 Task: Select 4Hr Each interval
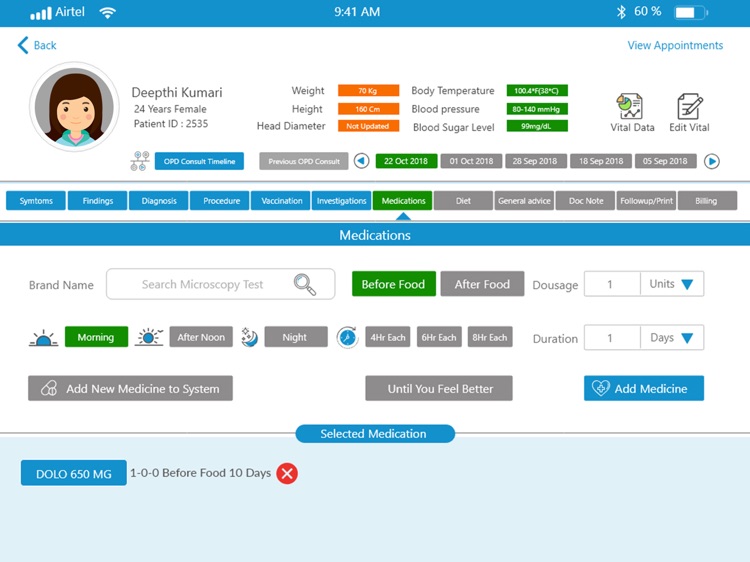(x=388, y=337)
